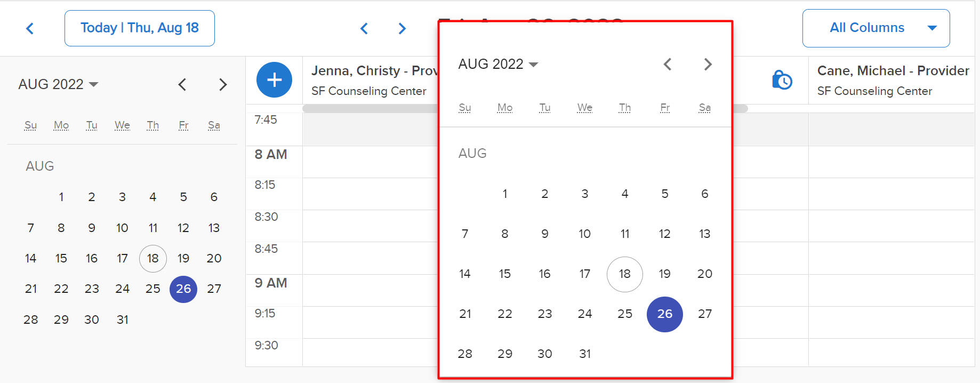
Task: Select August 26 in the popup calendar
Action: coord(664,314)
